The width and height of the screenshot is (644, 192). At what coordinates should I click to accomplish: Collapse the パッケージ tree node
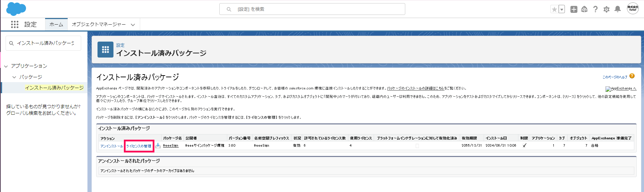(14, 77)
